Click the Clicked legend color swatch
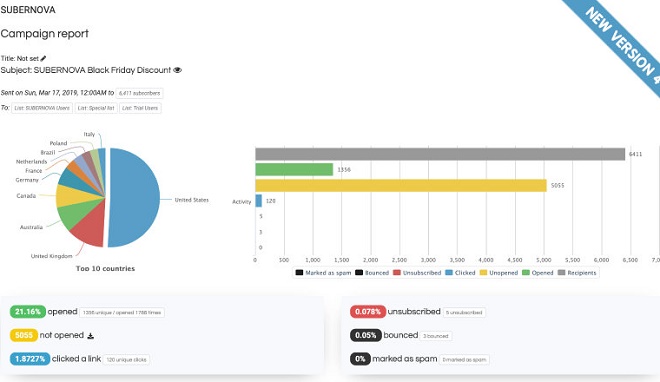 click(449, 273)
